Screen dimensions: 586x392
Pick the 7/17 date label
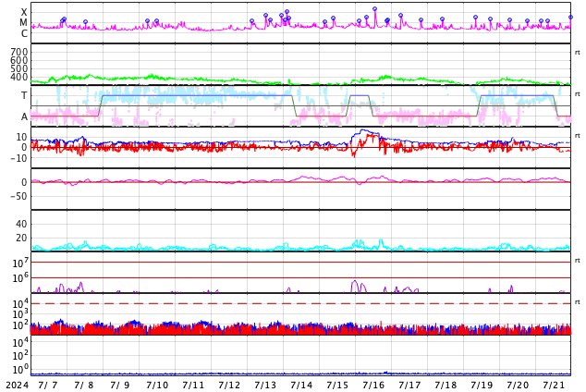[x=409, y=385]
